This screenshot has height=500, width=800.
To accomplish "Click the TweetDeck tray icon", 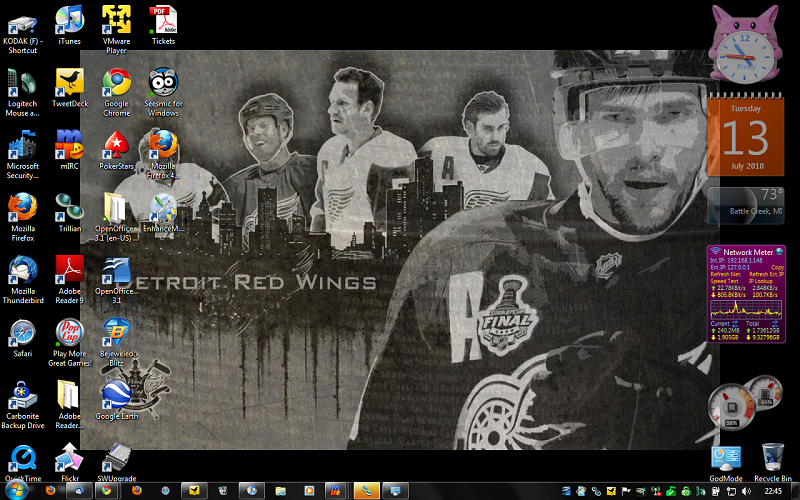I will point(611,491).
